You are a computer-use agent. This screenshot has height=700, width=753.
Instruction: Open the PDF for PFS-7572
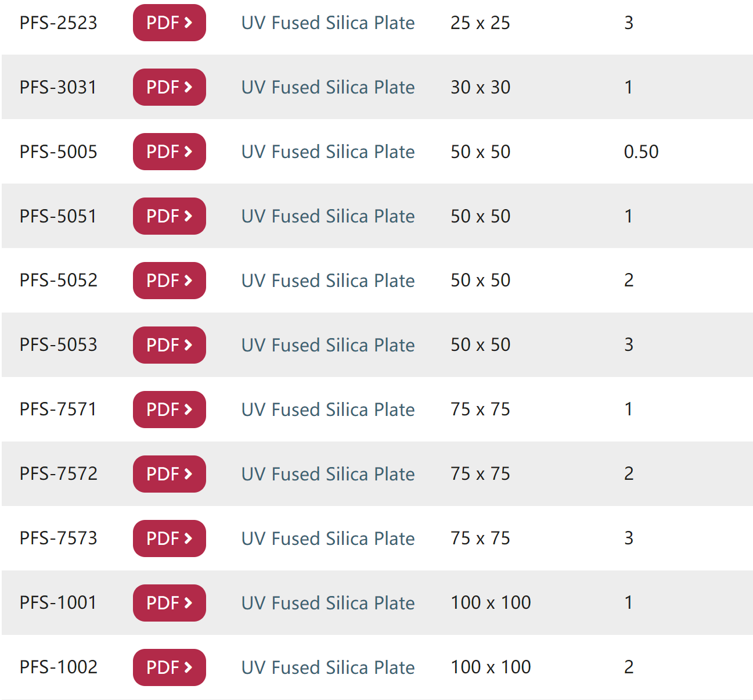click(169, 474)
